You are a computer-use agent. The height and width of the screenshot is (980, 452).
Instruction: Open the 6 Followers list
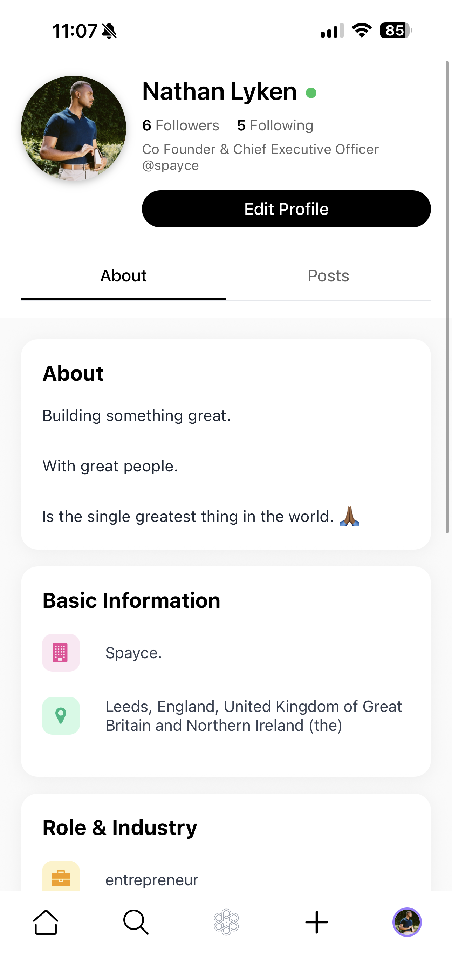click(x=180, y=125)
